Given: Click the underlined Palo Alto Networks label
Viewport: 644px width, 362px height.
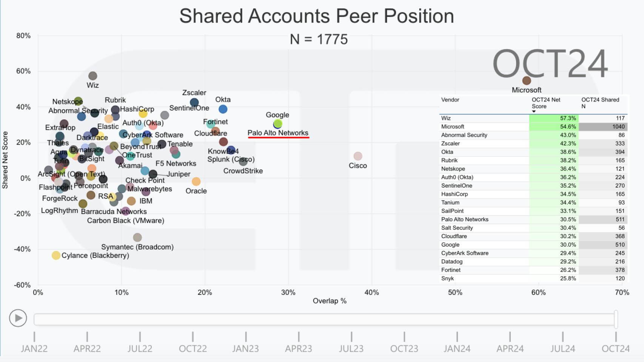Looking at the screenshot, I should click(278, 133).
